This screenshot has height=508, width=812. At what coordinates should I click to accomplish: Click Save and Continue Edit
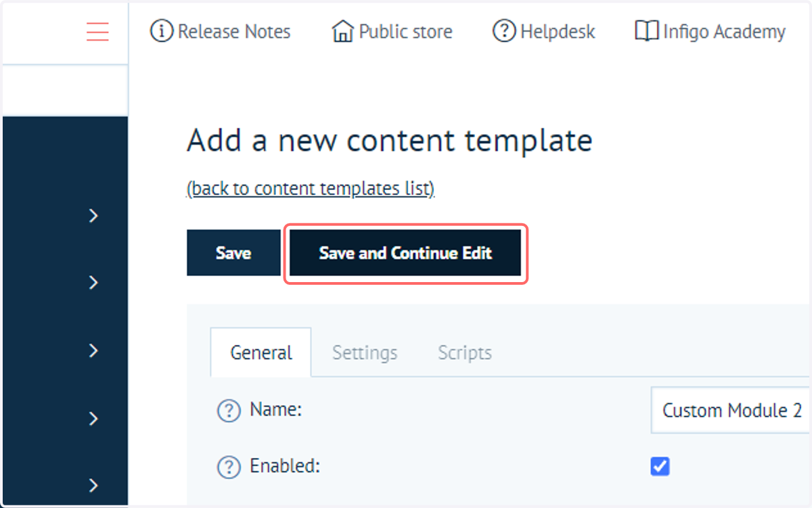(405, 253)
